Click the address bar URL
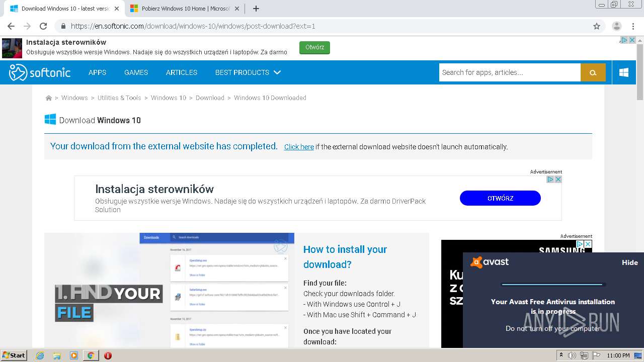The height and width of the screenshot is (362, 644). coord(193,26)
